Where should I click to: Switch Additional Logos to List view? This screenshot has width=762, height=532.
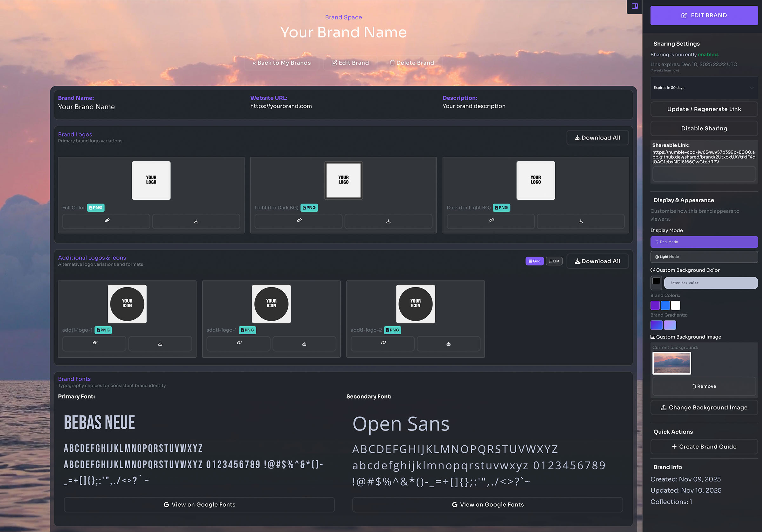554,261
